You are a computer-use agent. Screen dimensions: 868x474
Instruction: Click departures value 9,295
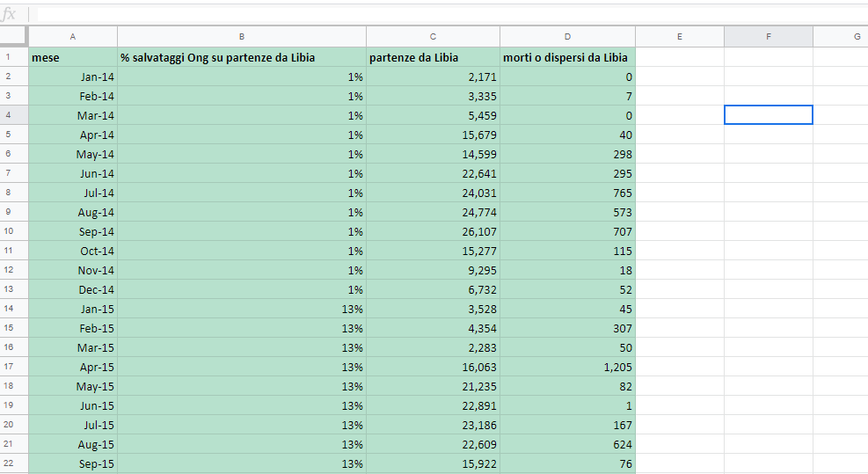(x=433, y=270)
